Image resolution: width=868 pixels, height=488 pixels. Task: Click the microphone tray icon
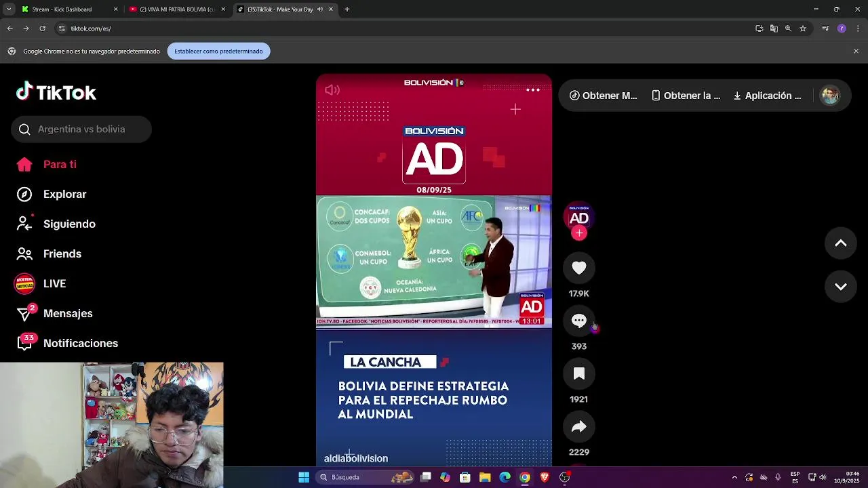click(778, 477)
